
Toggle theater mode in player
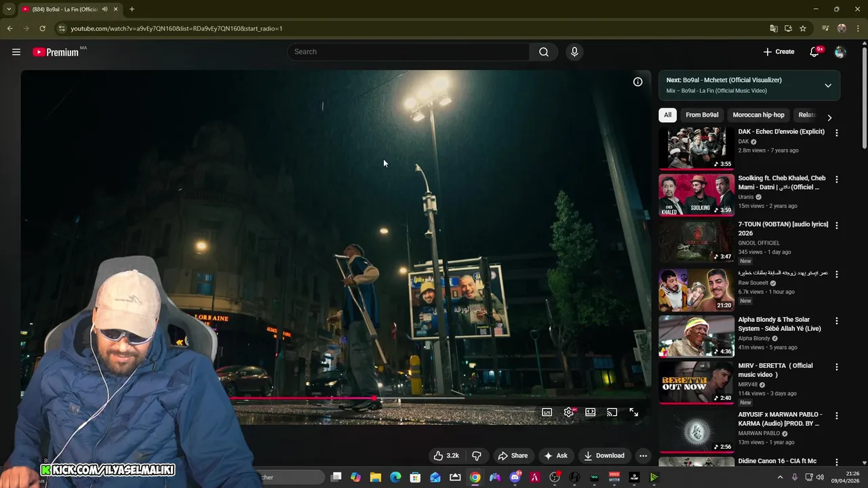591,412
